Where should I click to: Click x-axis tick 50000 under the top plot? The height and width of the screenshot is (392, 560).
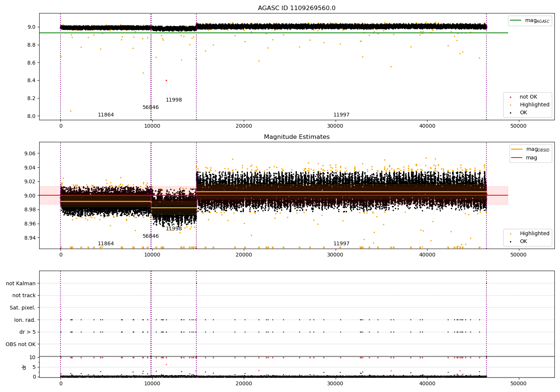point(519,126)
